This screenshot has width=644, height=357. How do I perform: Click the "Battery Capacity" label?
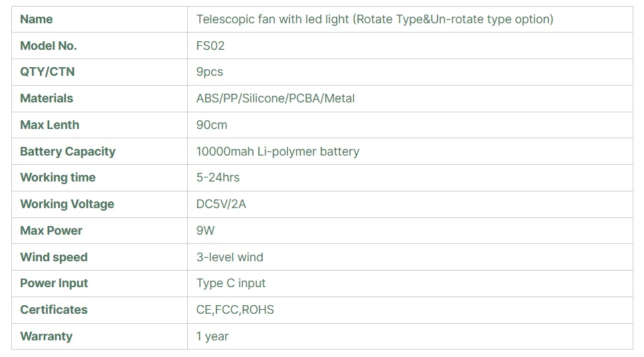pyautogui.click(x=68, y=152)
